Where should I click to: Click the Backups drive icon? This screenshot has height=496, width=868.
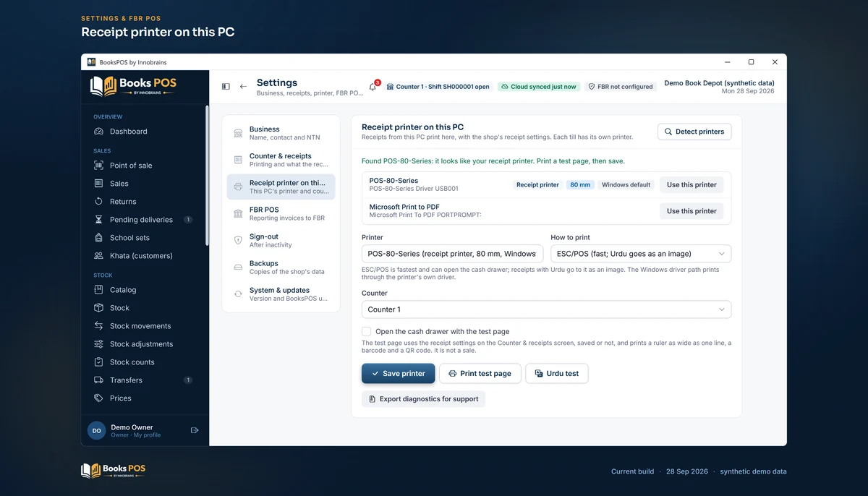click(x=238, y=268)
